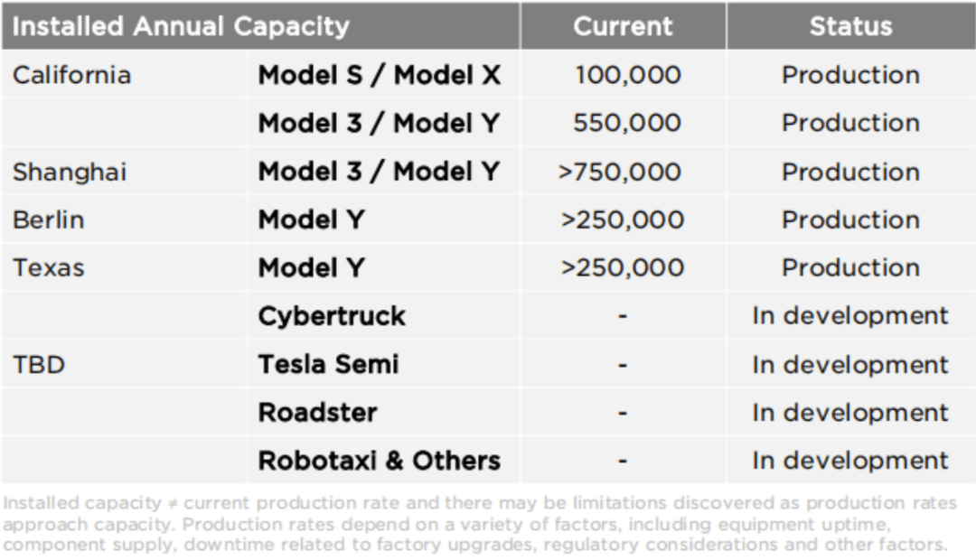Click the 550,000 capacity value
Viewport: 976px width, 560px height.
(627, 123)
